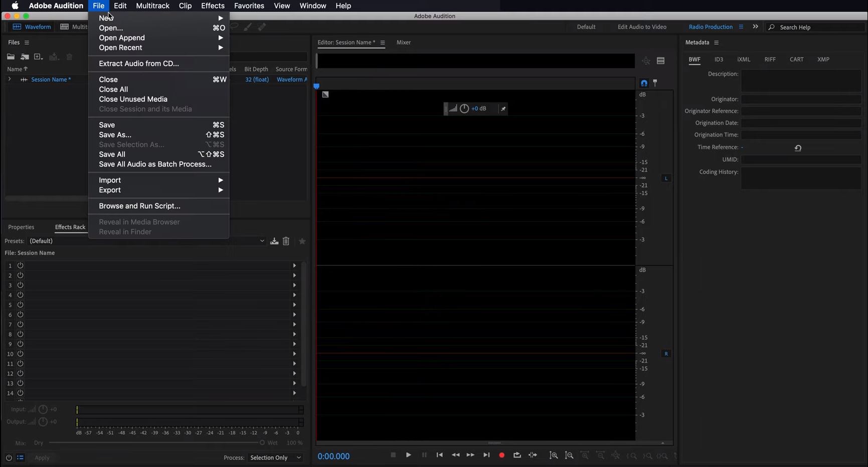Expand the Export submenu
The image size is (868, 467).
[x=159, y=190]
